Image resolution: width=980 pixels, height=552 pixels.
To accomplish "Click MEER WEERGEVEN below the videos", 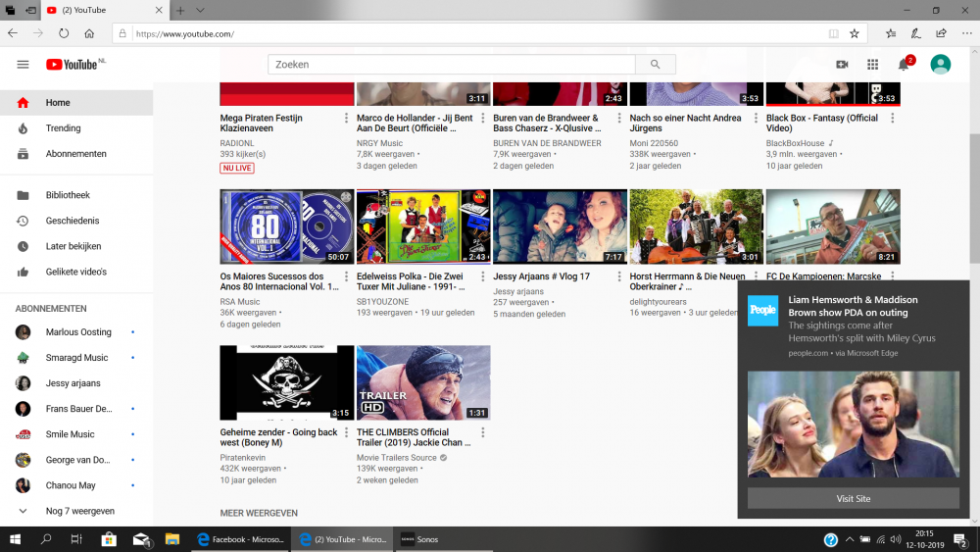I will pos(259,513).
